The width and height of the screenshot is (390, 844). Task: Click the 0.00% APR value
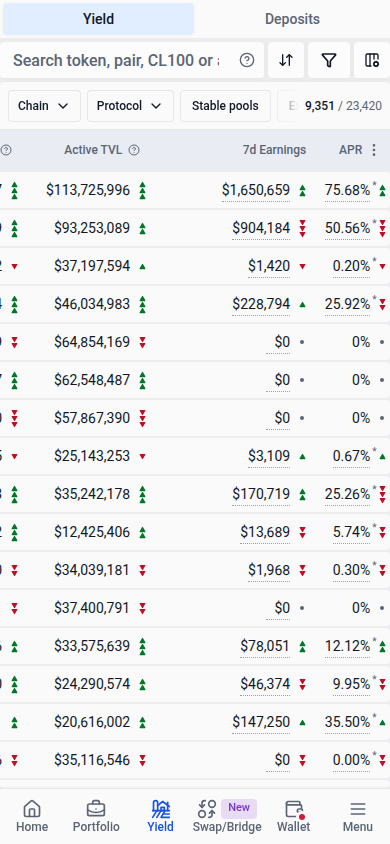352,761
